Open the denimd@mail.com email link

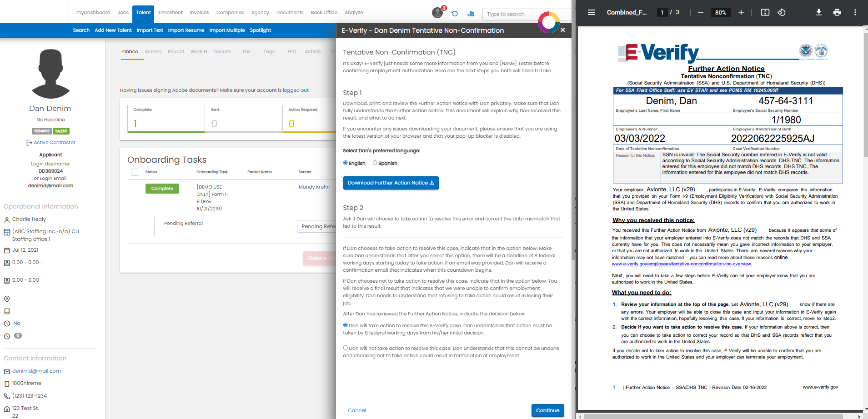pos(36,371)
